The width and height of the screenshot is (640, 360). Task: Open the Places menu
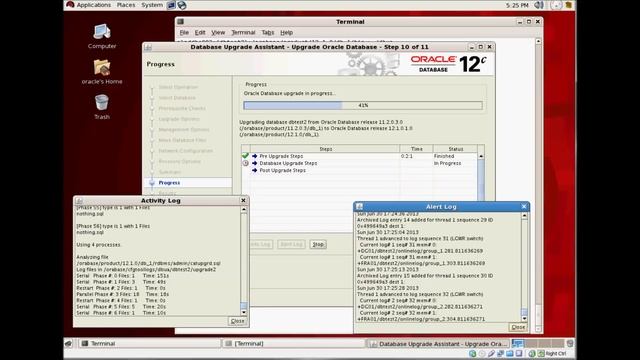point(126,5)
